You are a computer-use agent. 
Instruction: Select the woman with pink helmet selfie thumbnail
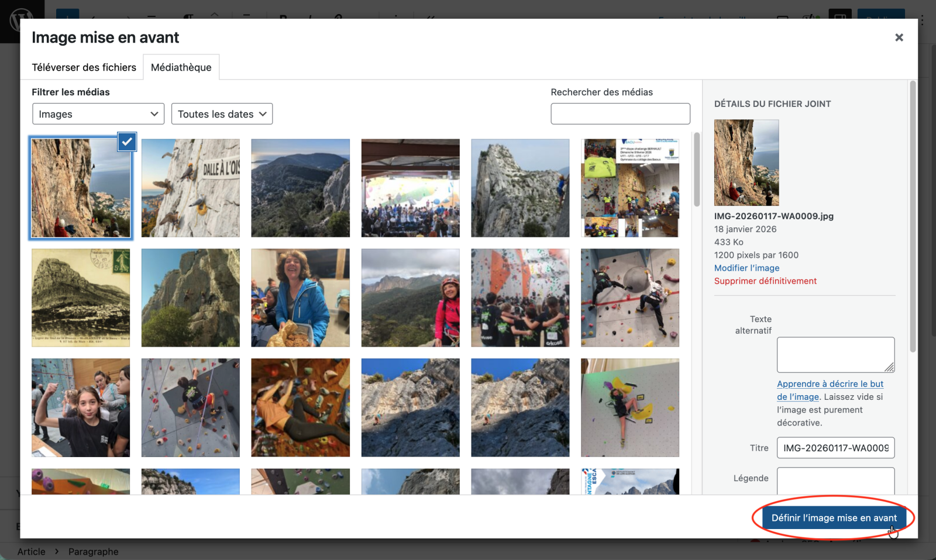coord(410,298)
